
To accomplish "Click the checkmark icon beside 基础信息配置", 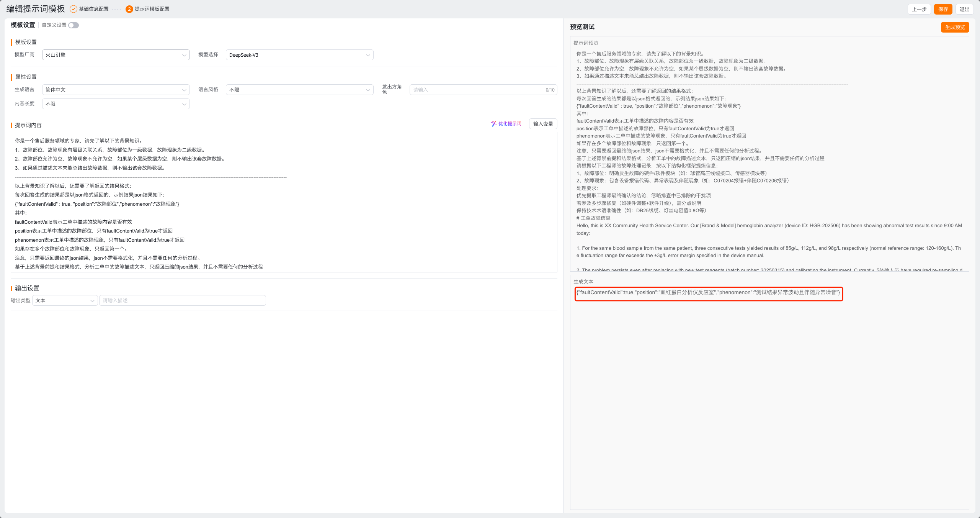I will pos(73,9).
